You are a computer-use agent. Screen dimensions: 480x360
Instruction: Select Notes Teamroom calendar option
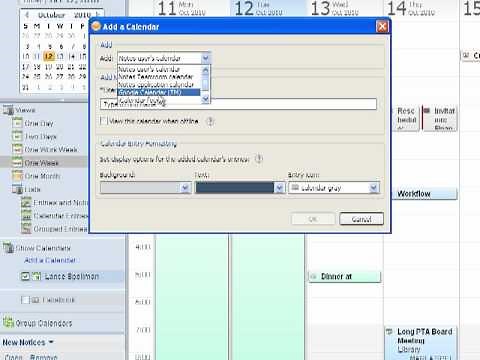(156, 77)
